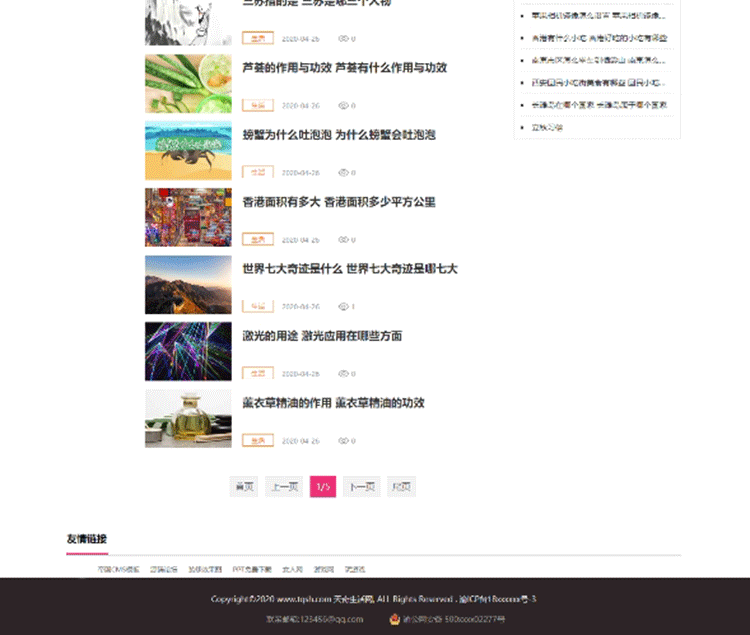Open the last short sidebar list item
Screen dimensions: 750x635
click(x=547, y=128)
